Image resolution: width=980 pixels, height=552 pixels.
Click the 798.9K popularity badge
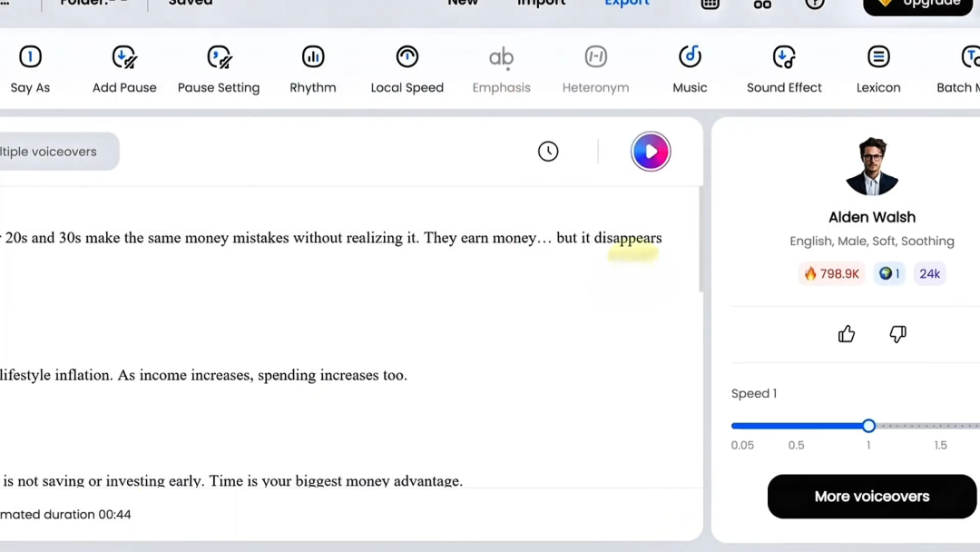click(x=832, y=274)
